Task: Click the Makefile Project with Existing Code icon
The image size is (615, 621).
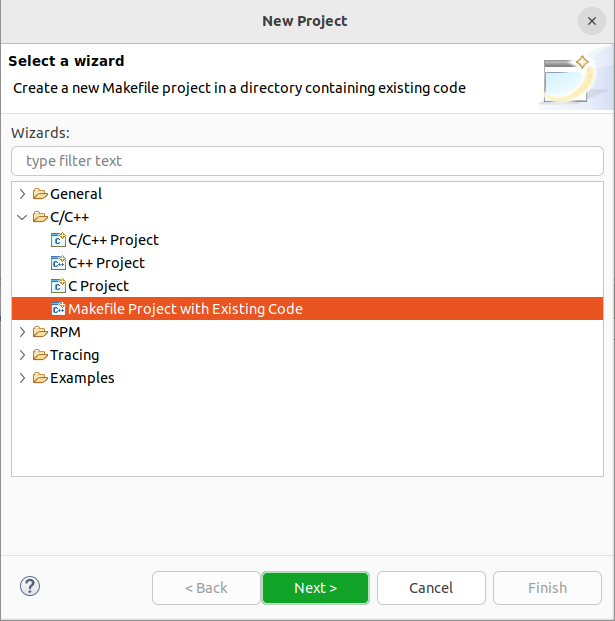Action: point(58,309)
